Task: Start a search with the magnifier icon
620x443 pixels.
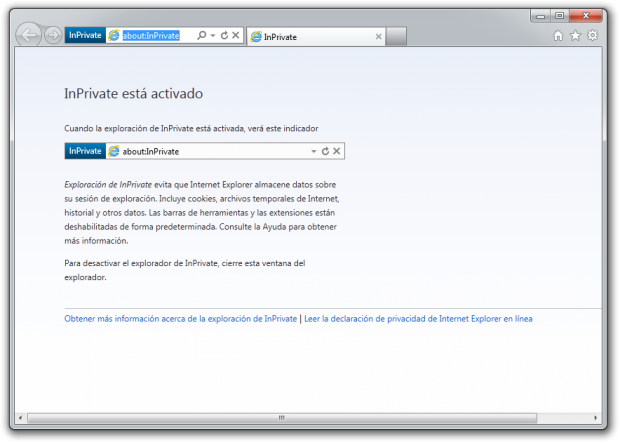Action: click(201, 35)
